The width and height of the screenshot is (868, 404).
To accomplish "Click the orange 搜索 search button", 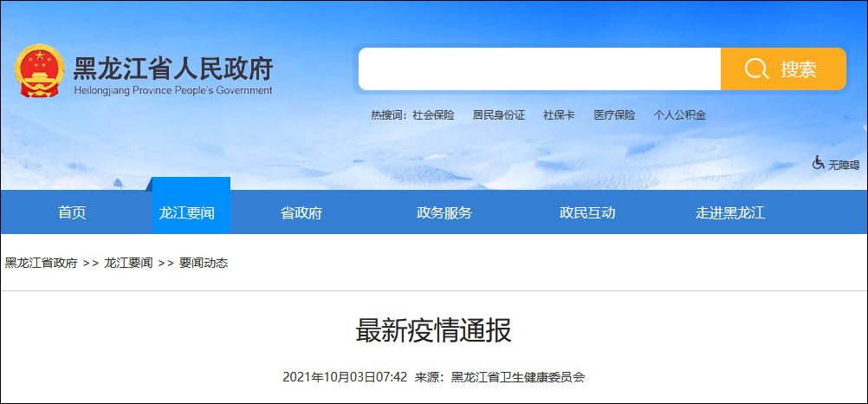I will pos(783,68).
